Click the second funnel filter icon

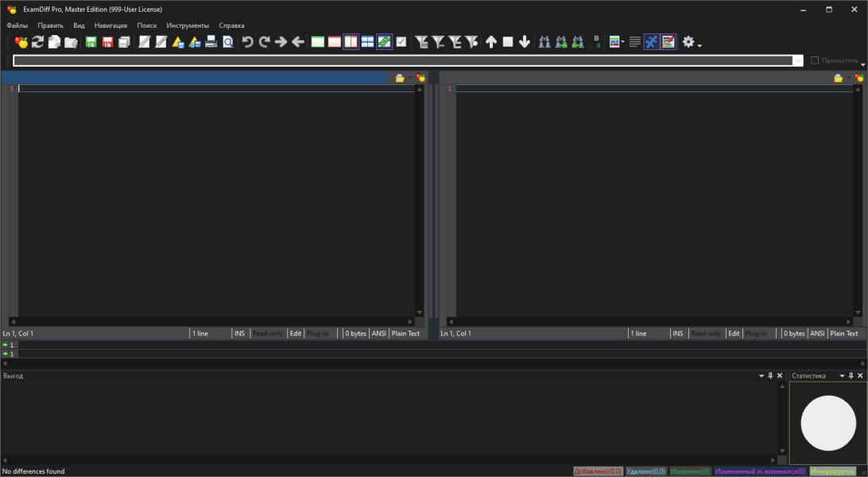pyautogui.click(x=438, y=42)
